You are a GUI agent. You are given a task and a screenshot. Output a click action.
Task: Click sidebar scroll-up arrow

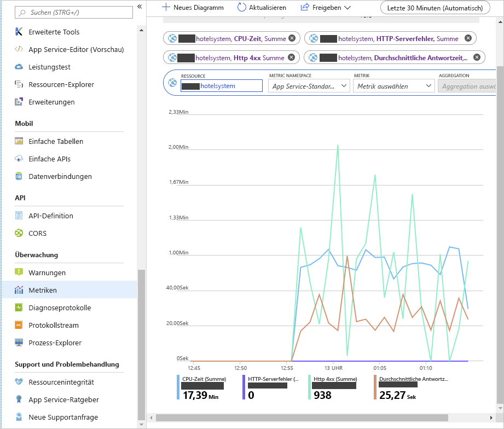tap(141, 30)
